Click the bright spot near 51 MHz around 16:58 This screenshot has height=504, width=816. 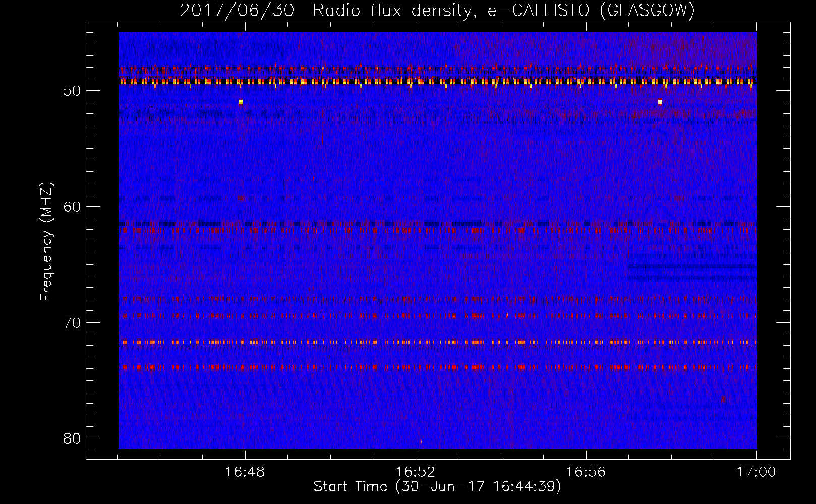click(x=660, y=102)
